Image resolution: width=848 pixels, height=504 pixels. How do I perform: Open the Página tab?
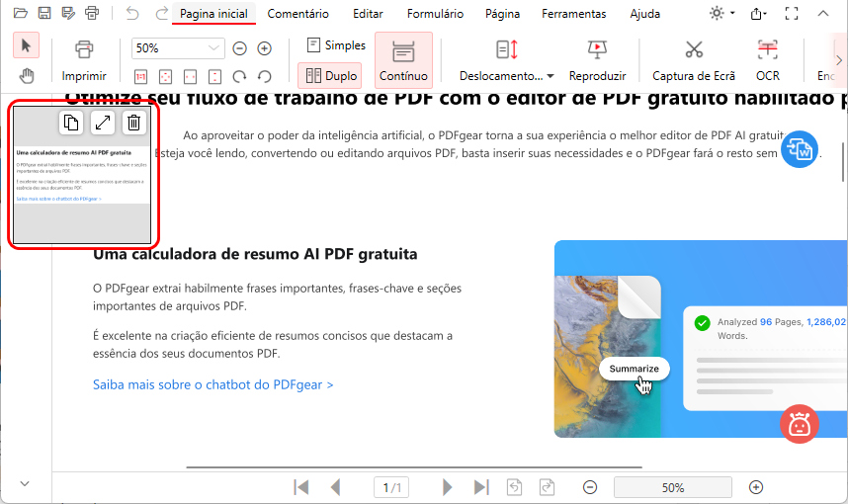pyautogui.click(x=502, y=14)
